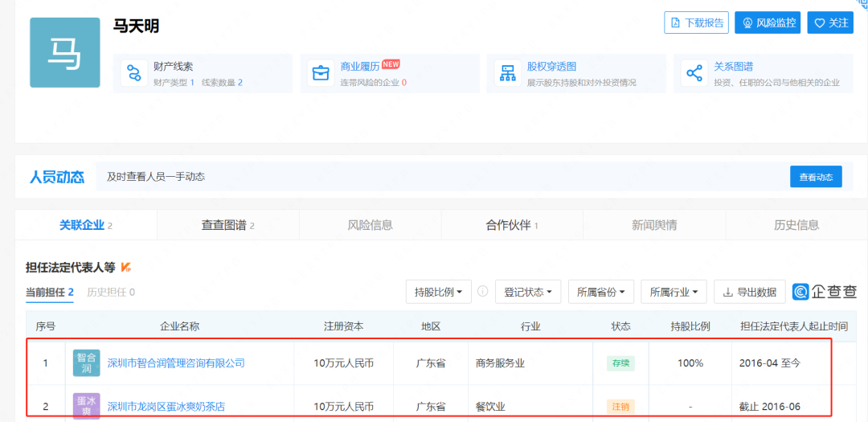Click the VIP badge next to 担任法定代表人等
Viewport: 868px width, 422px height.
point(126,268)
